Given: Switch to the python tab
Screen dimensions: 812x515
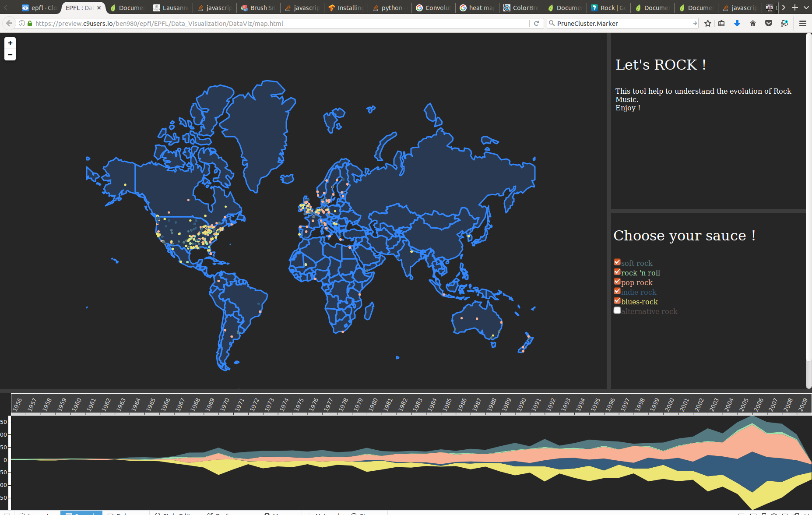Looking at the screenshot, I should (x=390, y=7).
